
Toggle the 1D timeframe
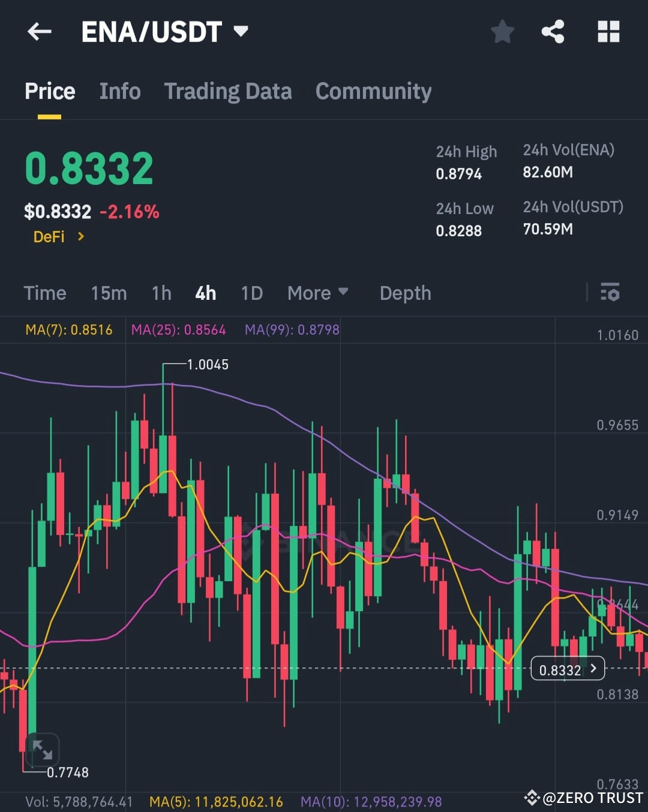[x=251, y=293]
